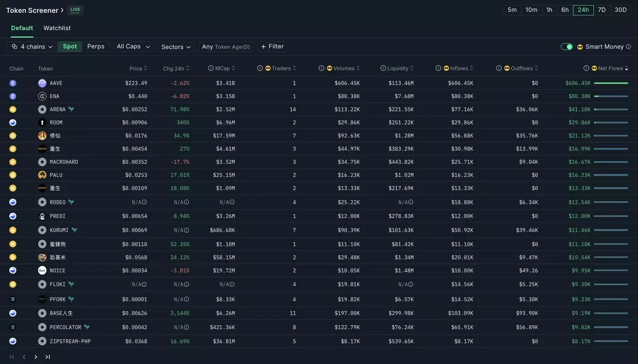This screenshot has height=364, width=638.
Task: Click the AAVE token logo icon
Action: 42,83
